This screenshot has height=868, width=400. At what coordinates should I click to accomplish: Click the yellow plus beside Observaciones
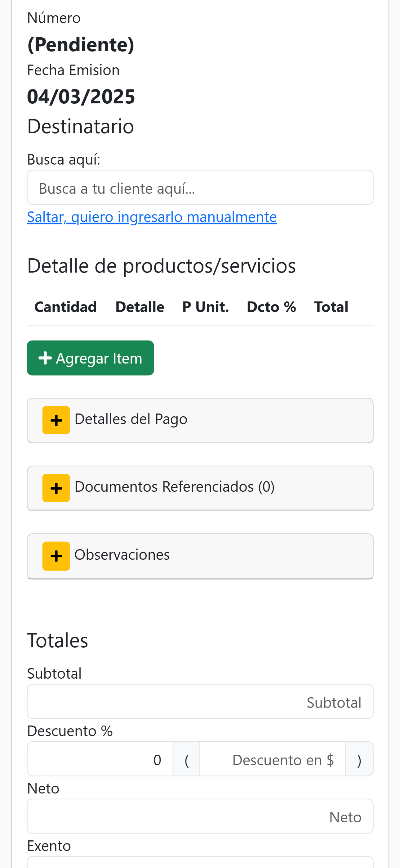56,556
